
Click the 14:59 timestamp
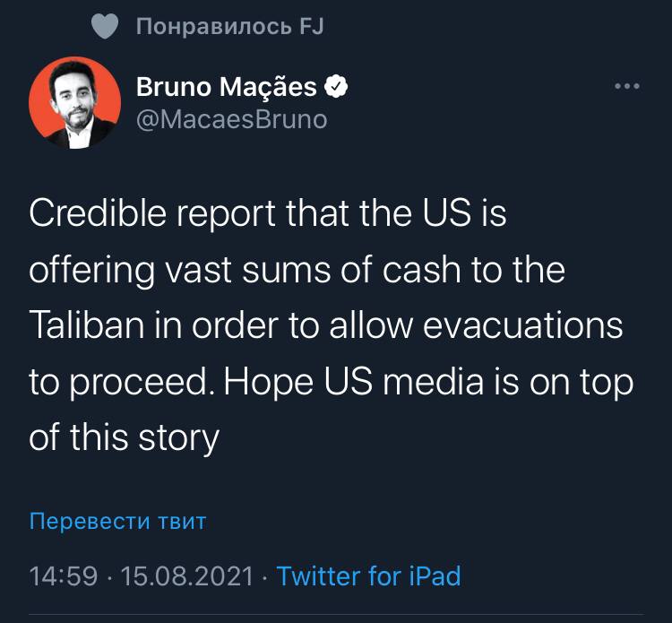click(x=63, y=575)
